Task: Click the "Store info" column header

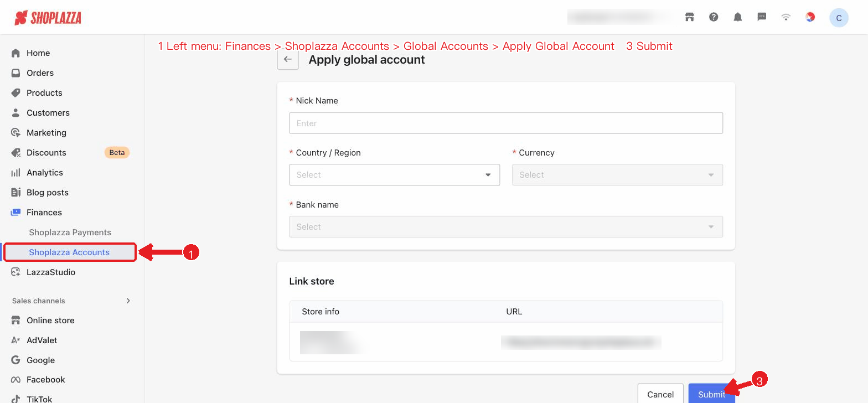Action: pos(321,312)
